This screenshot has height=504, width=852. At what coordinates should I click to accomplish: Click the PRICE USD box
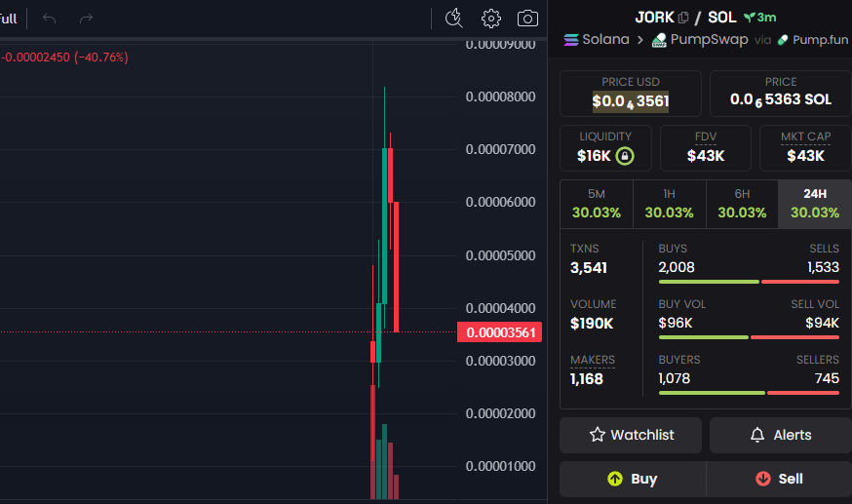pos(631,94)
